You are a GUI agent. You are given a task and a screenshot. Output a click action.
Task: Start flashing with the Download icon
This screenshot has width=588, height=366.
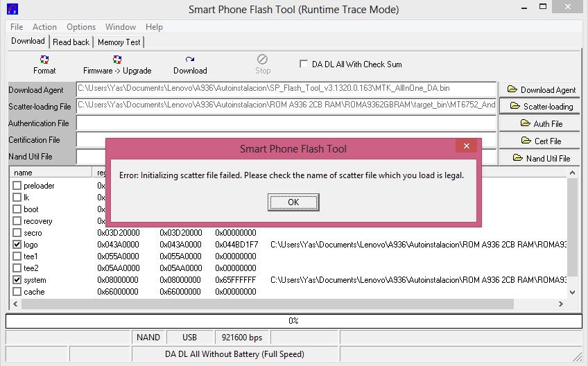[x=190, y=60]
